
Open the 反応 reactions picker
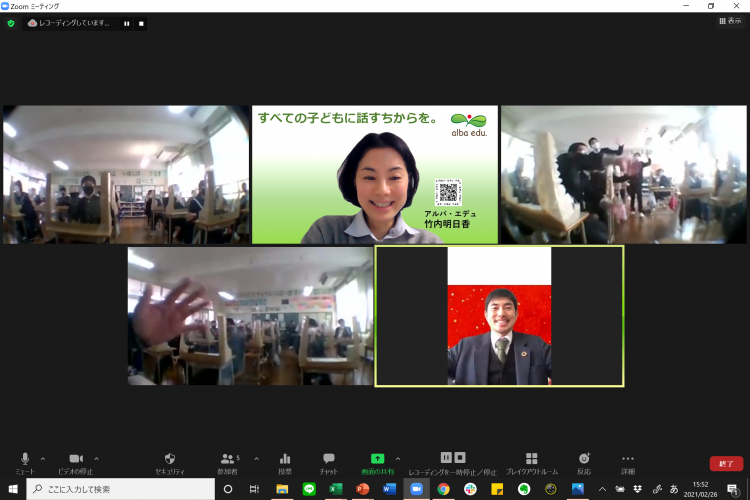[x=584, y=464]
